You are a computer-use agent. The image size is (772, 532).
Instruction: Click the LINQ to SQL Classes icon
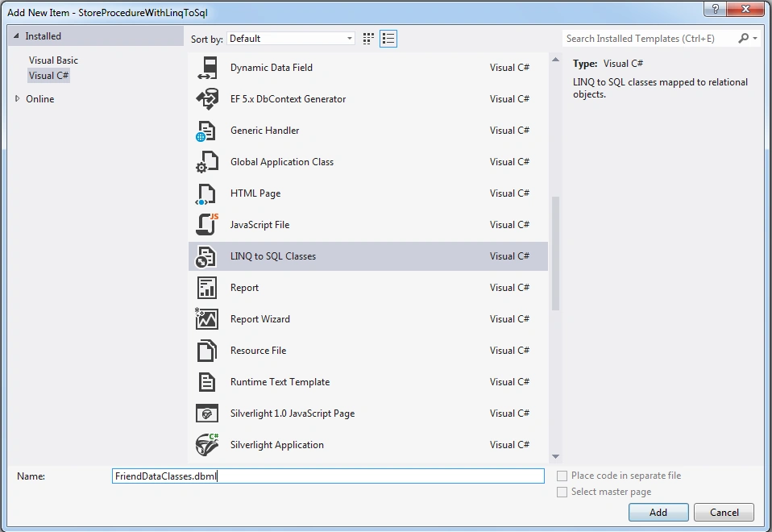pyautogui.click(x=205, y=256)
